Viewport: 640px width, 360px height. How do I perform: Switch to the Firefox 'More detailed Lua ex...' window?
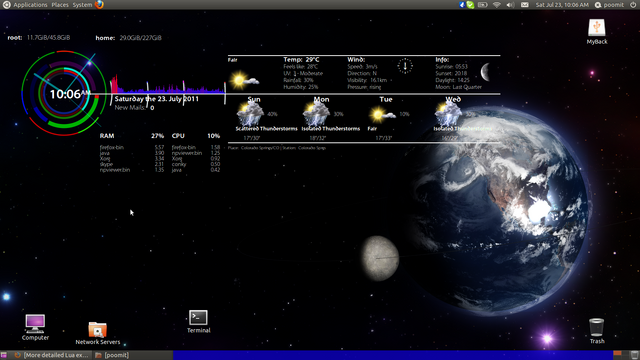click(52, 355)
